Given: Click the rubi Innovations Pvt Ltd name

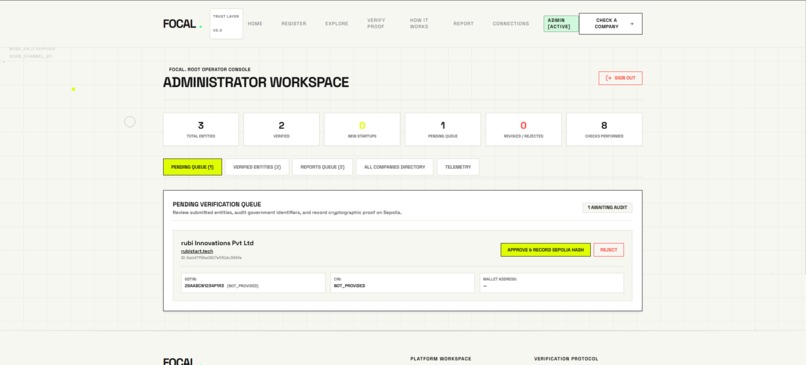Looking at the screenshot, I should (x=217, y=243).
